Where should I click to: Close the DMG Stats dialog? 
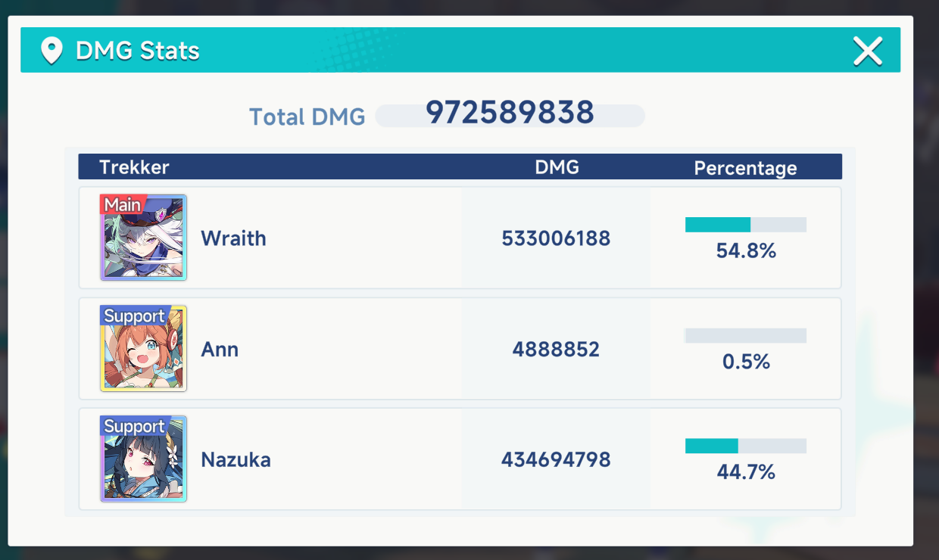pyautogui.click(x=868, y=51)
